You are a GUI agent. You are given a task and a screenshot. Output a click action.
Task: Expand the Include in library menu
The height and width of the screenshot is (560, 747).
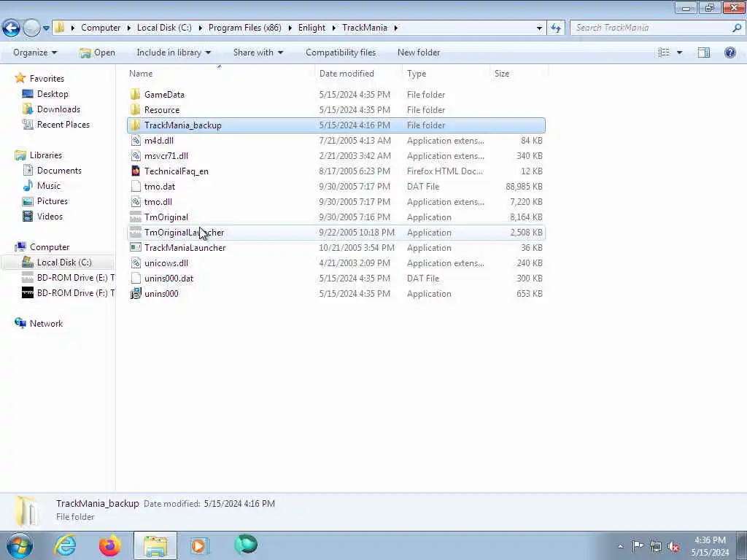pyautogui.click(x=174, y=52)
